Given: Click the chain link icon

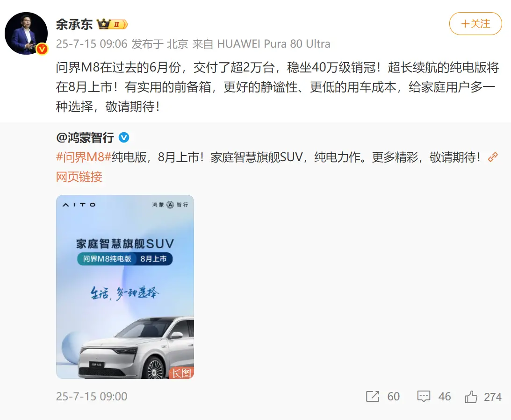Looking at the screenshot, I should coord(492,157).
